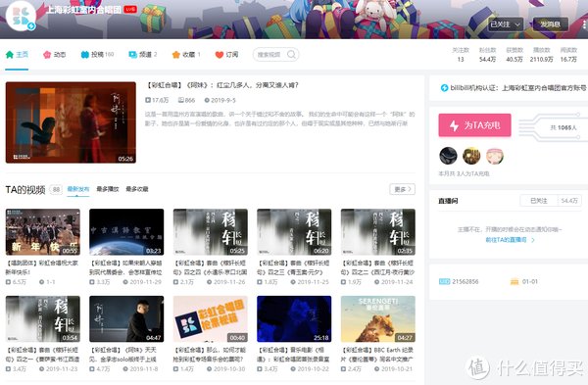Open the 主页 home tab

tap(17, 54)
